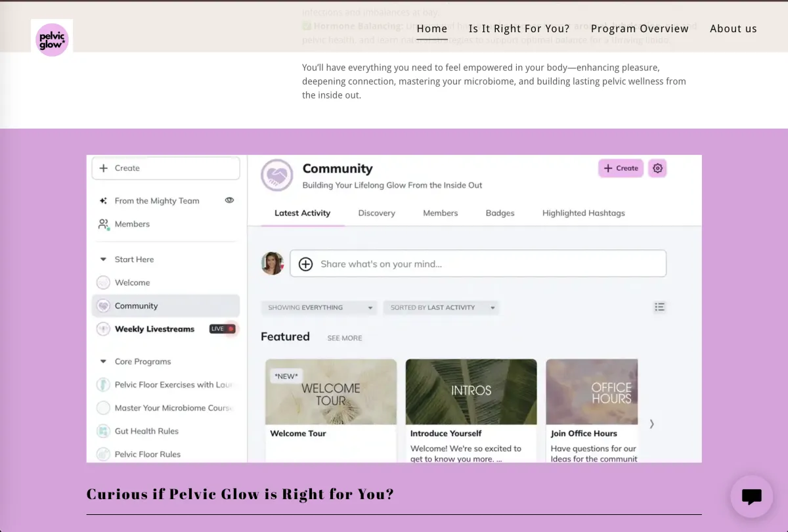Click the Community handshake avatar icon
This screenshot has height=532, width=788.
(276, 175)
